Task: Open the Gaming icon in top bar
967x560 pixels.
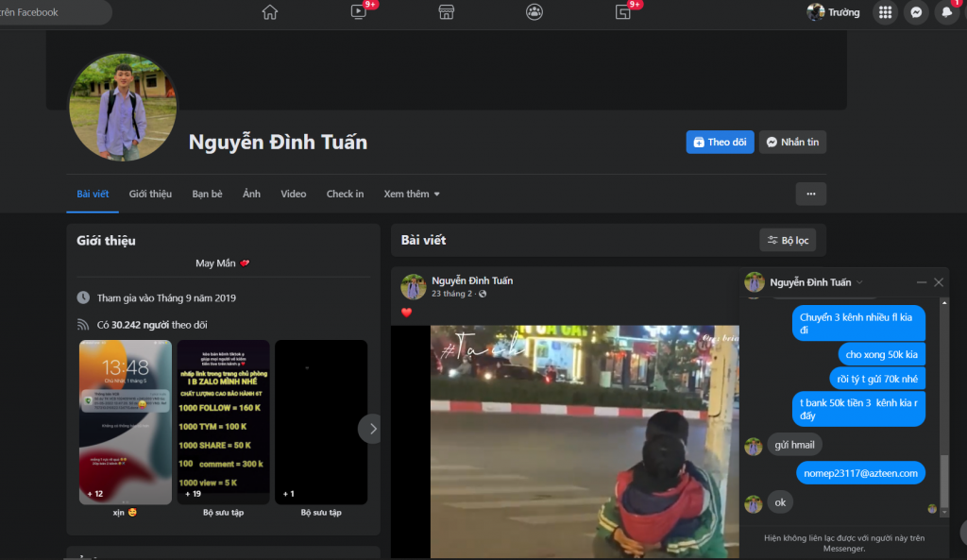Action: pyautogui.click(x=622, y=12)
